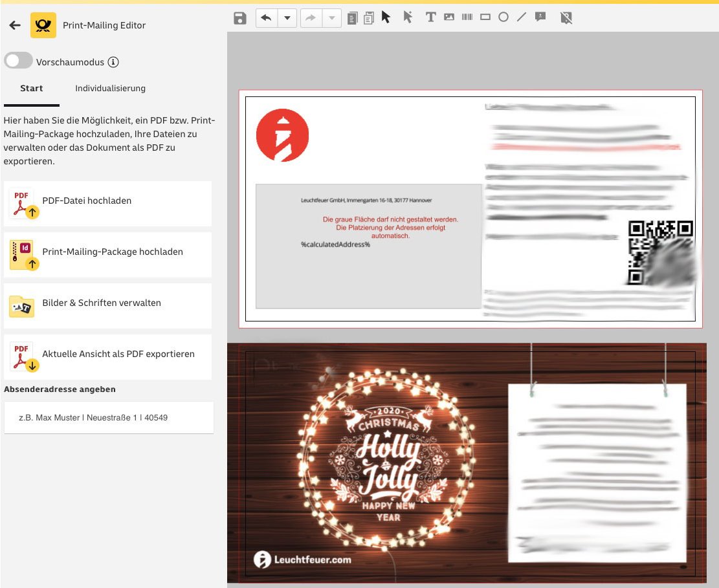Screen dimensions: 719x588
Task: Toggle the Vorschaumodus switch
Action: coord(18,61)
